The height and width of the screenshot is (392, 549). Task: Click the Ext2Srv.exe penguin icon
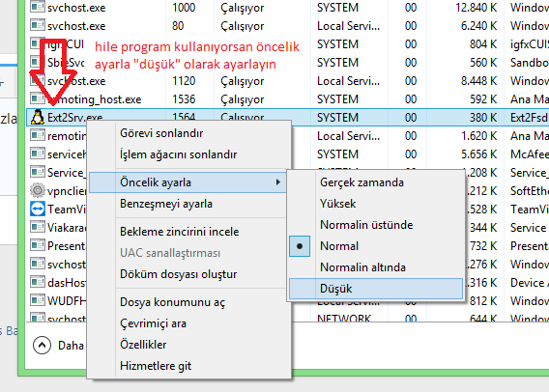pyautogui.click(x=38, y=117)
